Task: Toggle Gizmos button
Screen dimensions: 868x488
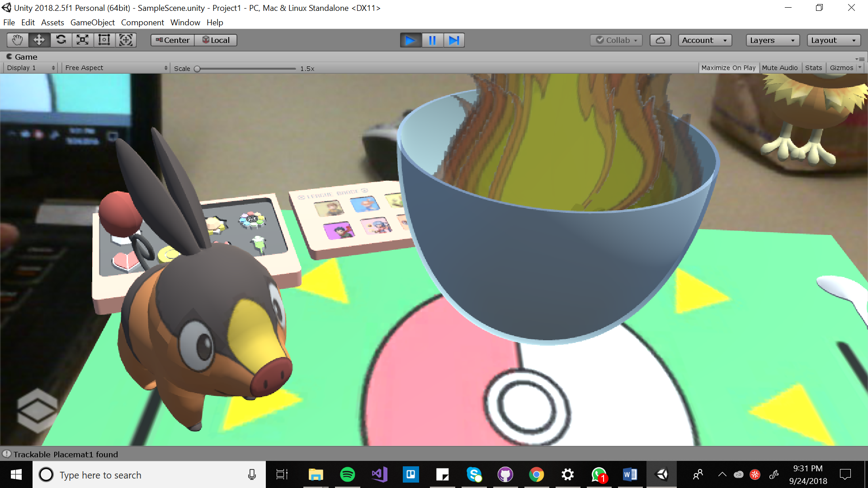Action: (x=841, y=68)
